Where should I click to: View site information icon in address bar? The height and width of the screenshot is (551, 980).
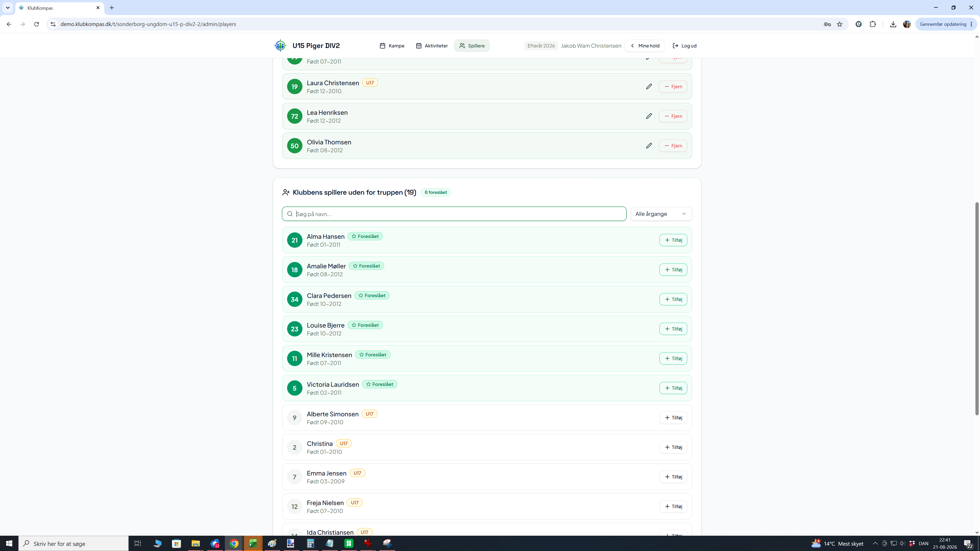pos(53,24)
